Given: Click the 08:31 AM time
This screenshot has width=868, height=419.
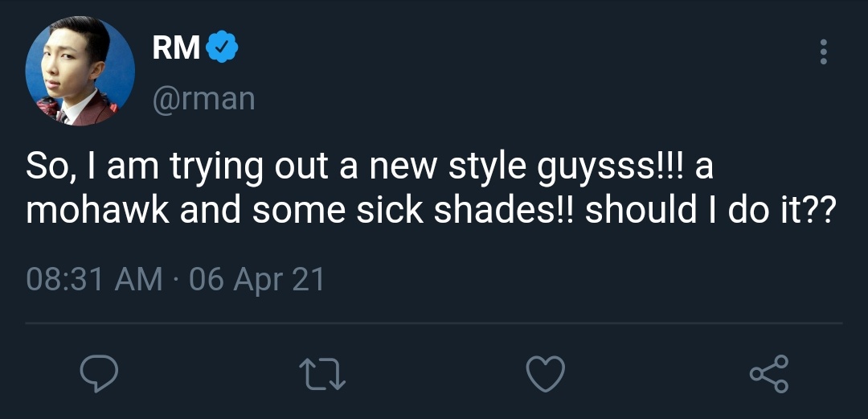Looking at the screenshot, I should [93, 280].
